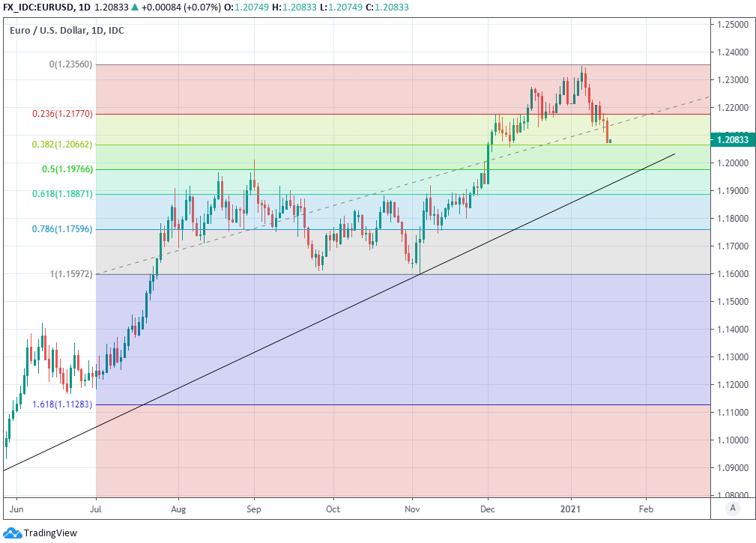The height and width of the screenshot is (543, 756).
Task: Click the 1.25000 price scale label
Action: 732,25
